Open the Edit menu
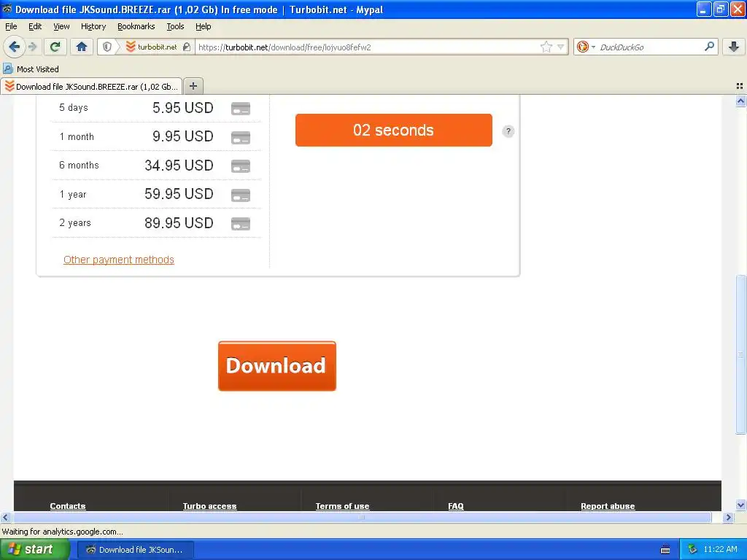This screenshot has width=747, height=560. coord(35,26)
